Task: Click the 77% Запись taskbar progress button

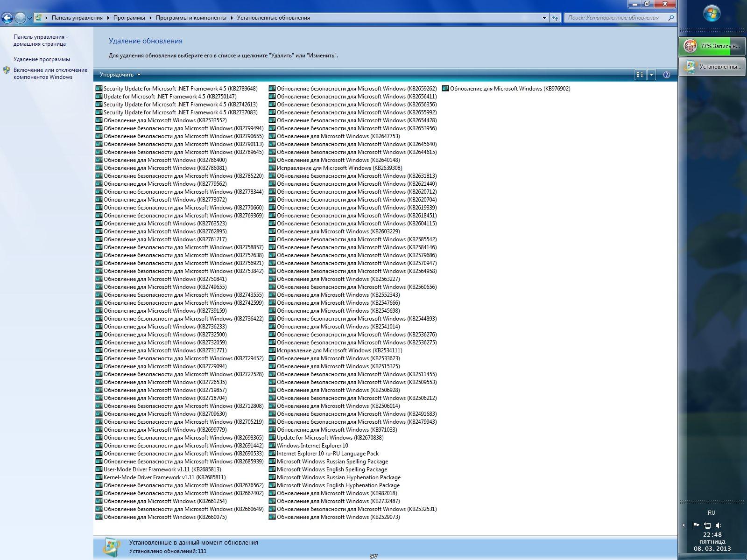Action: tap(712, 46)
